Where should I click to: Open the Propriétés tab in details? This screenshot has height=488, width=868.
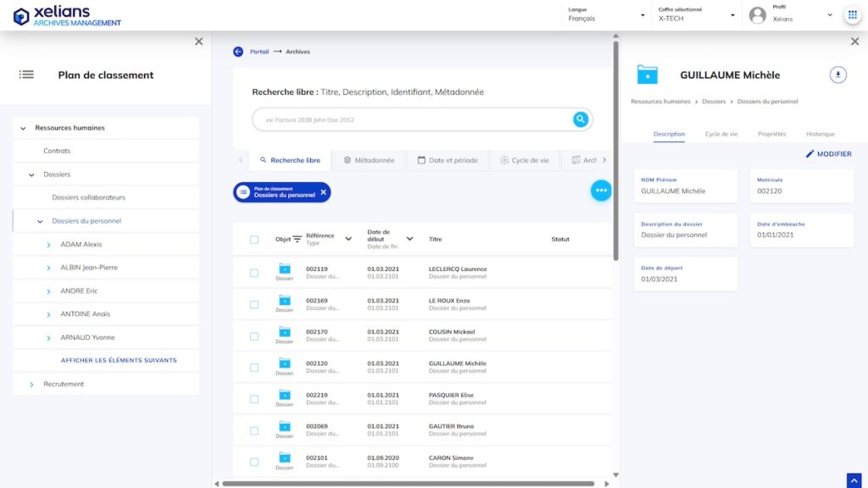771,134
